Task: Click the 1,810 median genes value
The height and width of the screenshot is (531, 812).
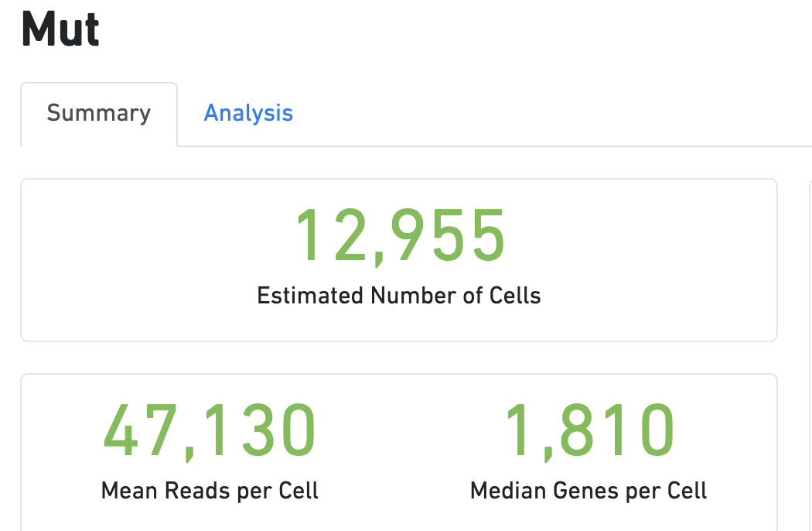Action: pos(589,430)
